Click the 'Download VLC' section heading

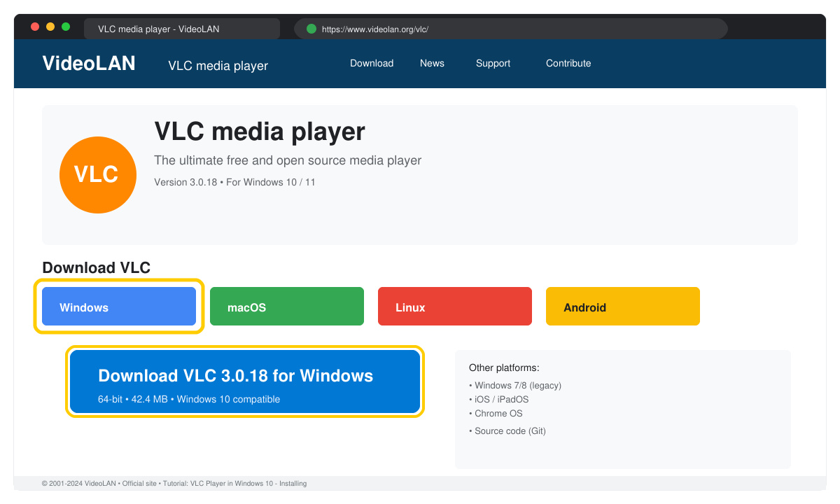[97, 268]
